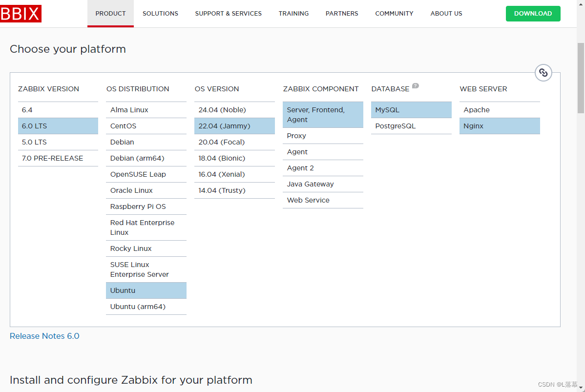This screenshot has height=392, width=585.
Task: Open the About Us menu
Action: tap(446, 14)
